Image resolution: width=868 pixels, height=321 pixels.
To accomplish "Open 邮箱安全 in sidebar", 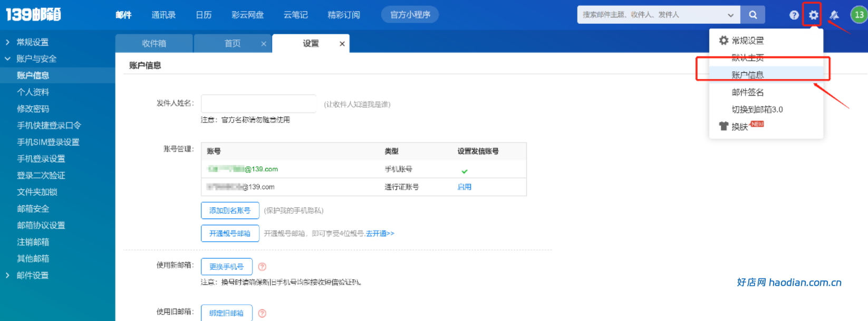I will pyautogui.click(x=33, y=209).
